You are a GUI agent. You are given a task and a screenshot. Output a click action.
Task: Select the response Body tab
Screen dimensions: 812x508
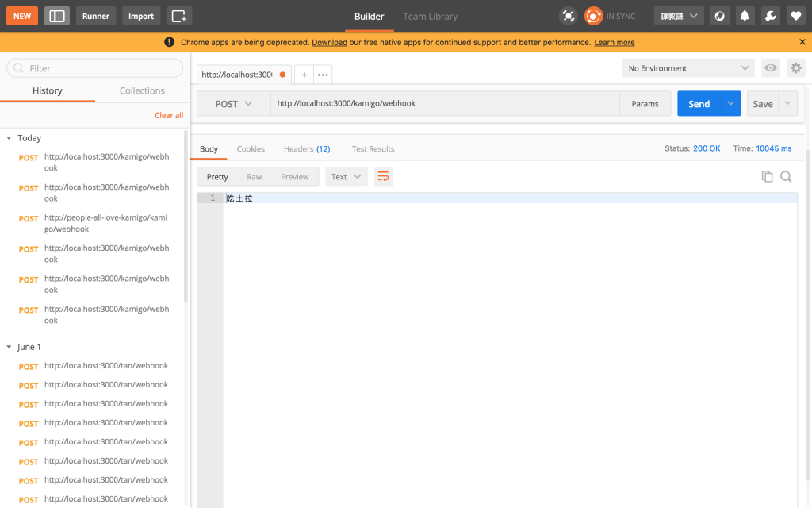point(209,148)
